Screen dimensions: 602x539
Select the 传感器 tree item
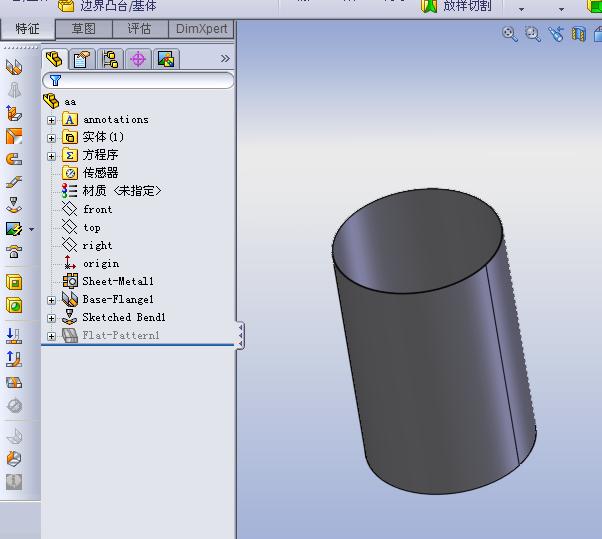[x=90, y=173]
